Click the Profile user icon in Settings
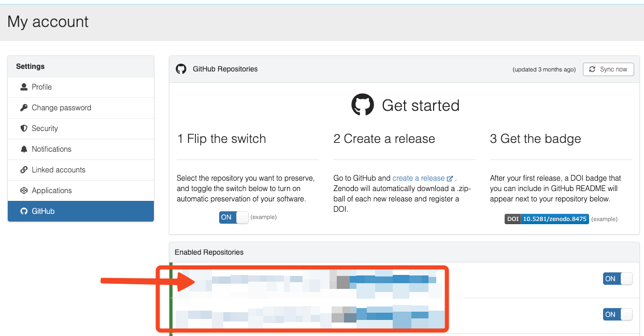Screen dimensions: 644x336 (24, 87)
